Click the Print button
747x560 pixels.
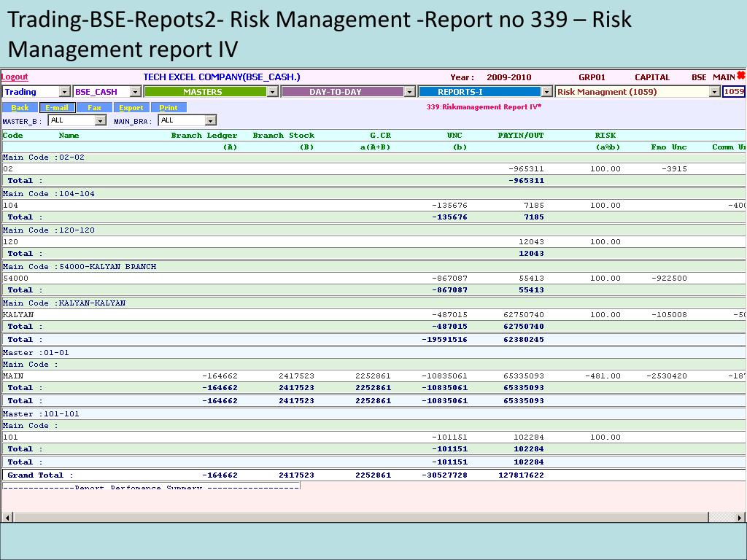coord(169,108)
